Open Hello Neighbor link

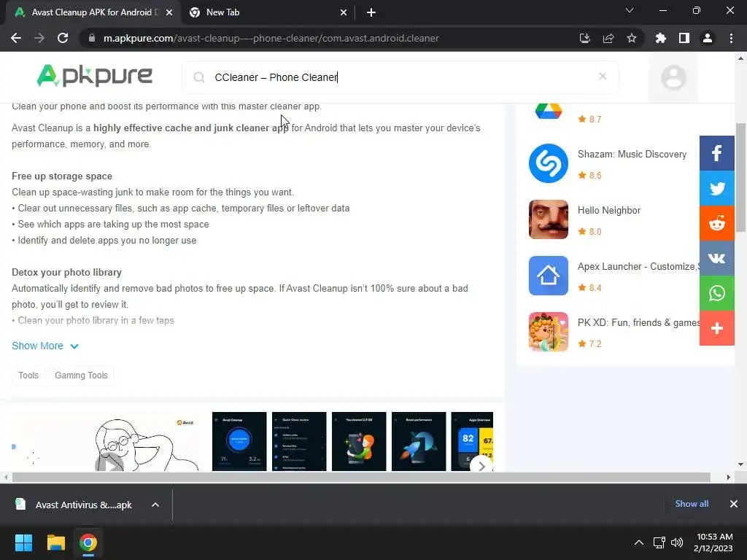coord(609,211)
